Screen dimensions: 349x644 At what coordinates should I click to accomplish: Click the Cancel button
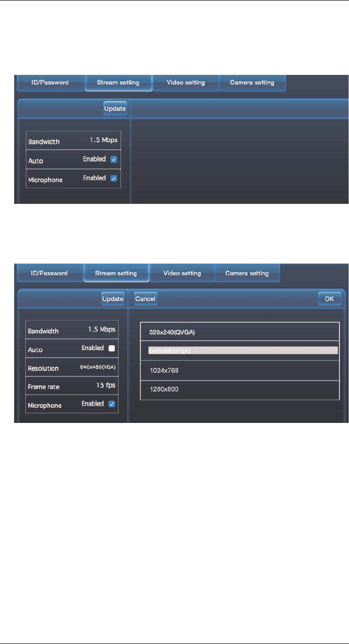pos(145,299)
